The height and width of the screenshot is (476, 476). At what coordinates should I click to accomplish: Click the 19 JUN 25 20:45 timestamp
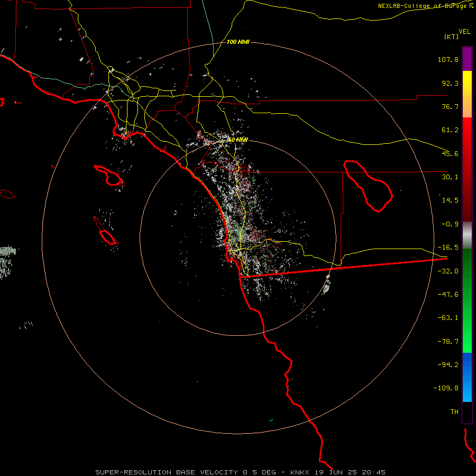click(x=351, y=472)
